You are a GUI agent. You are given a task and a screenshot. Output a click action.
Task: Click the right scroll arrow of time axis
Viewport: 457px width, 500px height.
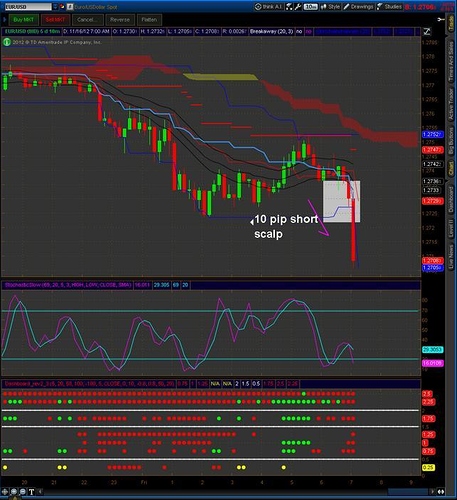(432, 492)
